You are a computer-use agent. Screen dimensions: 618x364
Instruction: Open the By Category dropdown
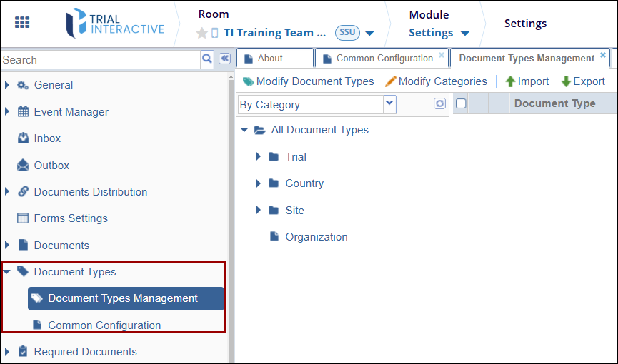[x=389, y=104]
